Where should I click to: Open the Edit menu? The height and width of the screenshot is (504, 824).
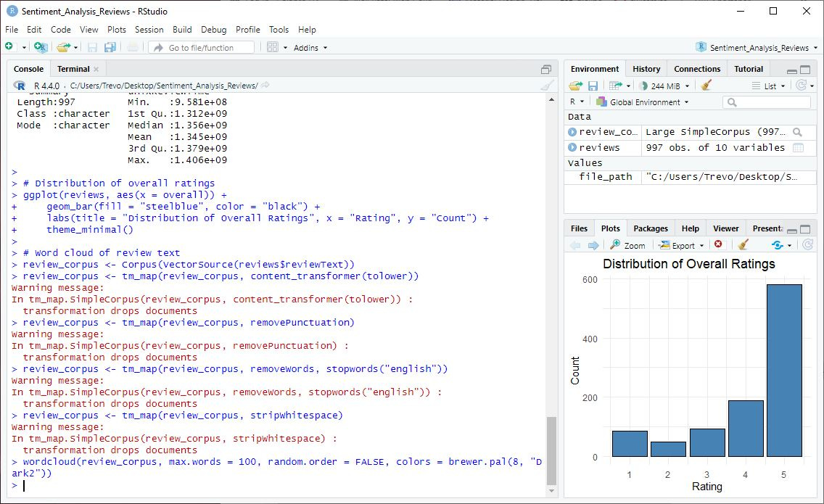[34, 30]
